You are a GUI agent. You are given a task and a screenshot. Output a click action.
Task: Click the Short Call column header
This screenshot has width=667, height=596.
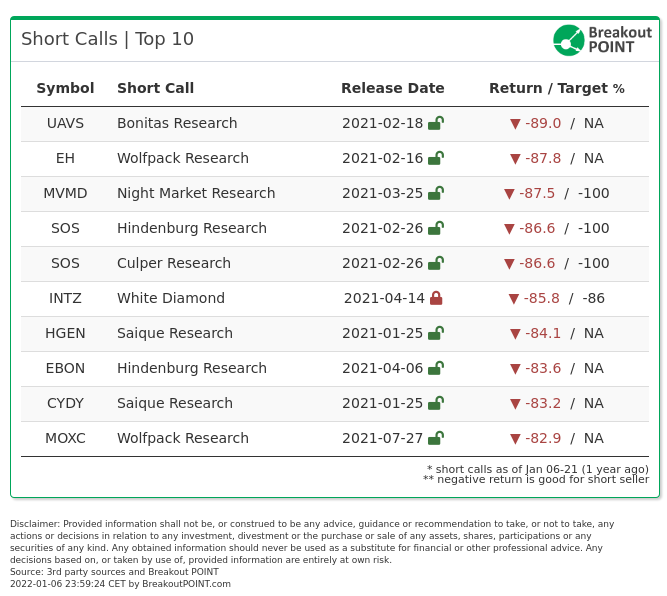(x=155, y=88)
